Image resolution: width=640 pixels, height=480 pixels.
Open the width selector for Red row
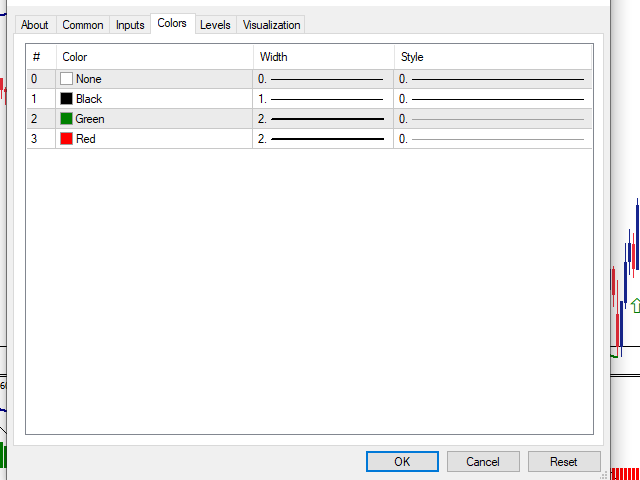(323, 139)
